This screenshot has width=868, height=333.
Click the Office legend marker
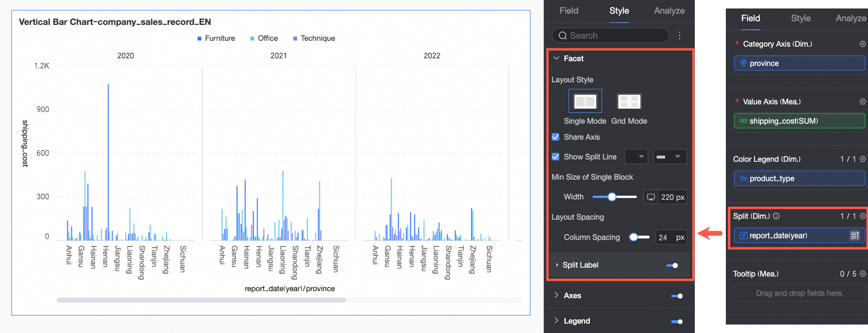252,39
